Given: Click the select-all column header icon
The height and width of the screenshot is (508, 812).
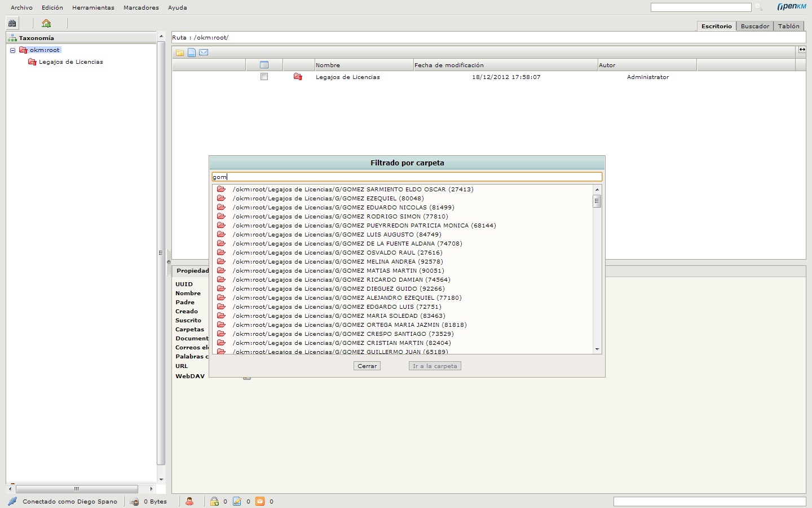Looking at the screenshot, I should pos(264,65).
